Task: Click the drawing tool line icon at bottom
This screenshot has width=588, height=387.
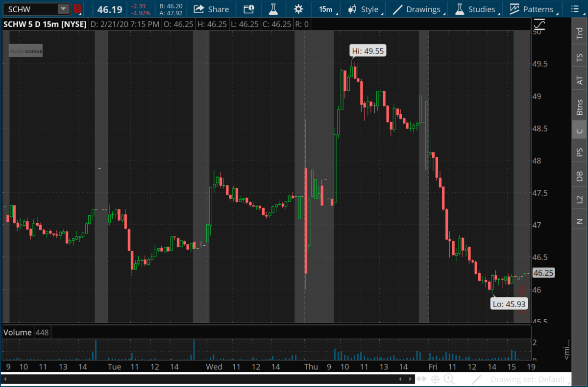Action: pyautogui.click(x=476, y=379)
